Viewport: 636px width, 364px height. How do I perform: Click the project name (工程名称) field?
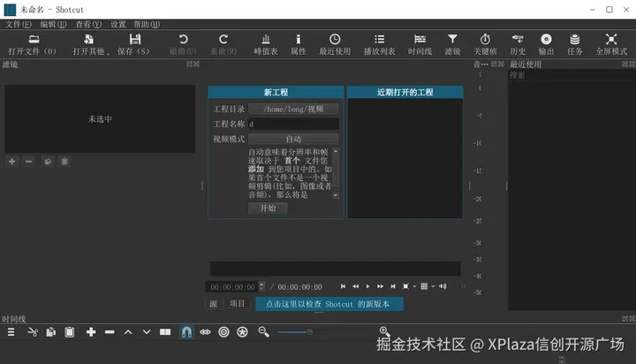[293, 125]
